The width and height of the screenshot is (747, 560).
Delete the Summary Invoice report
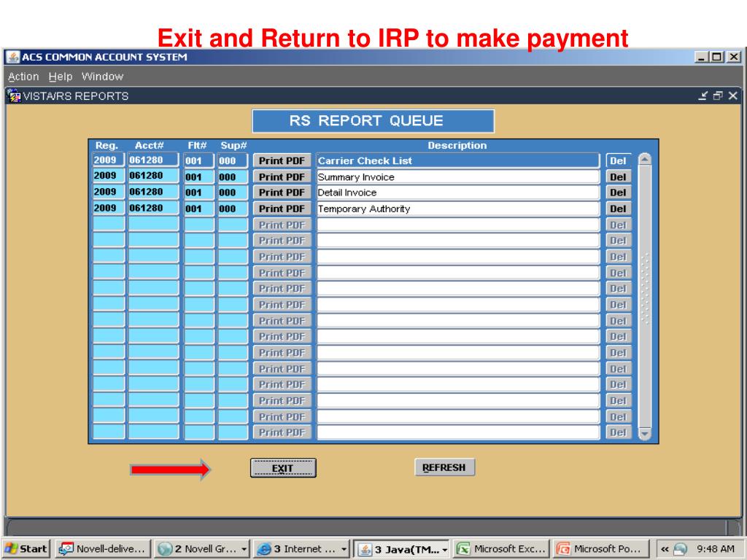[x=619, y=177]
